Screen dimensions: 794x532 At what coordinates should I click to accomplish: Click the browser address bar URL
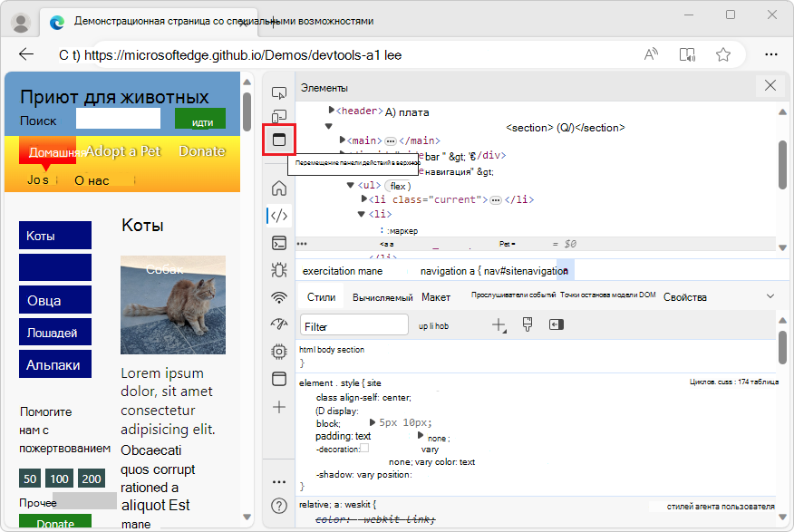tap(243, 54)
